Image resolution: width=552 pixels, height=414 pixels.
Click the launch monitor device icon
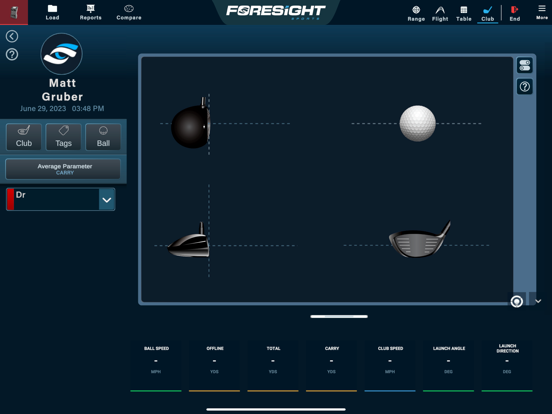coord(14,12)
